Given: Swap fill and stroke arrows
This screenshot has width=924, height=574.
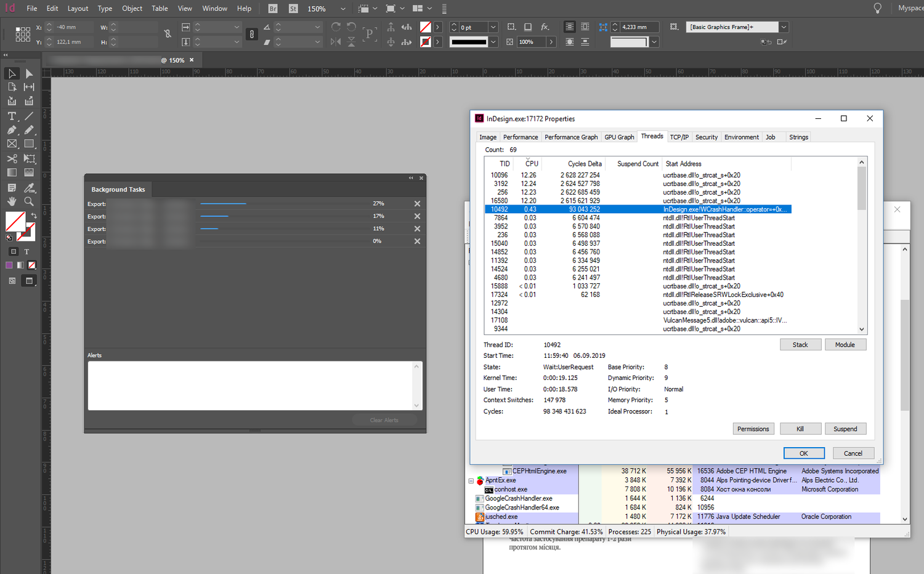Looking at the screenshot, I should click(x=34, y=216).
